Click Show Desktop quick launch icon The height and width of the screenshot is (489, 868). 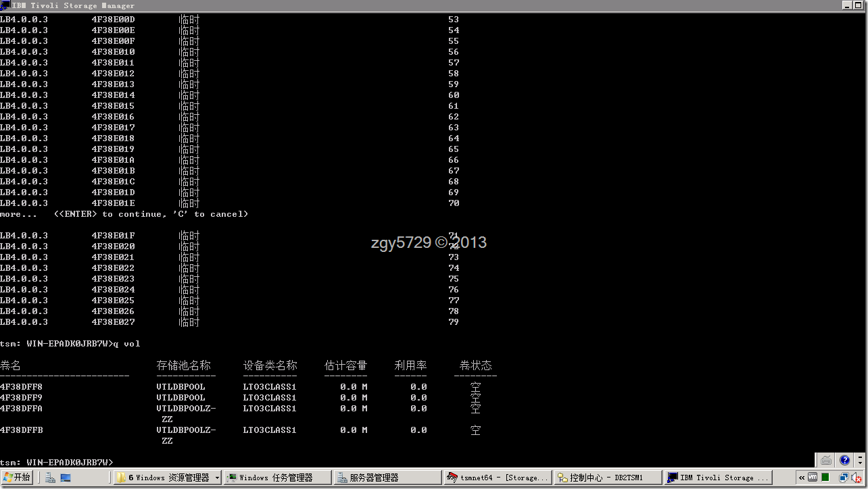66,478
